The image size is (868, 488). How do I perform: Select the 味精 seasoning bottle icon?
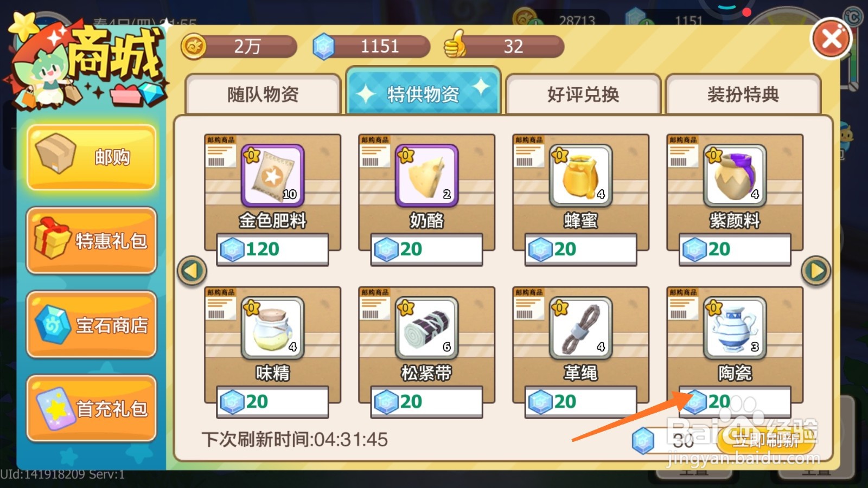272,328
